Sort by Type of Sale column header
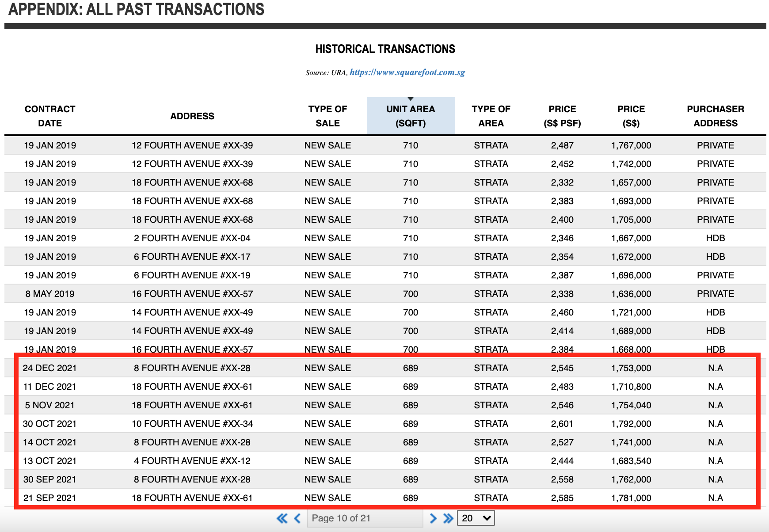 [327, 116]
